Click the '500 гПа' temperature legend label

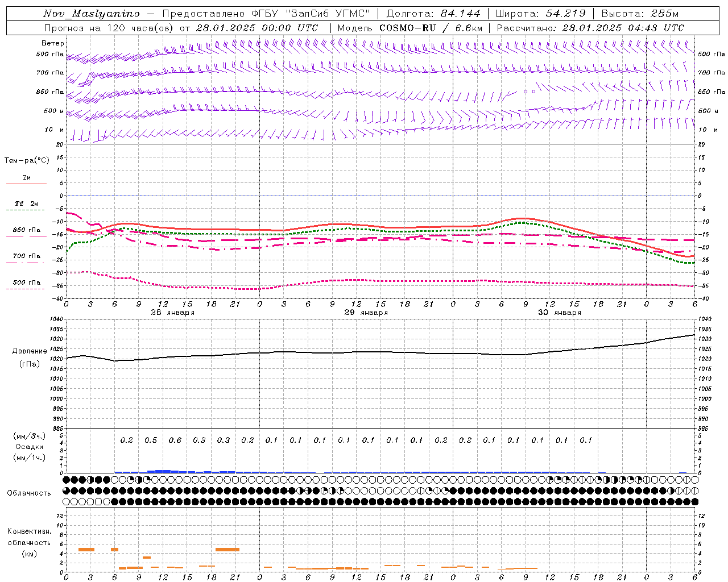(x=27, y=282)
